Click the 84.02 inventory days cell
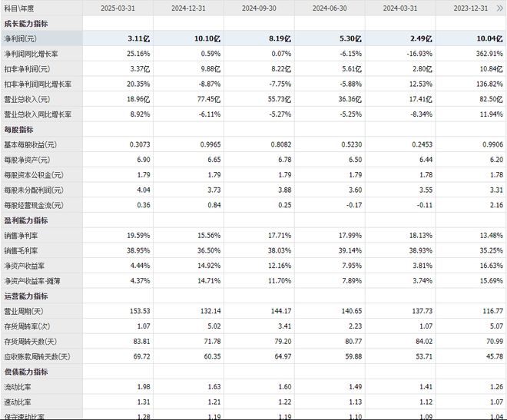The image size is (507, 420). [x=424, y=342]
